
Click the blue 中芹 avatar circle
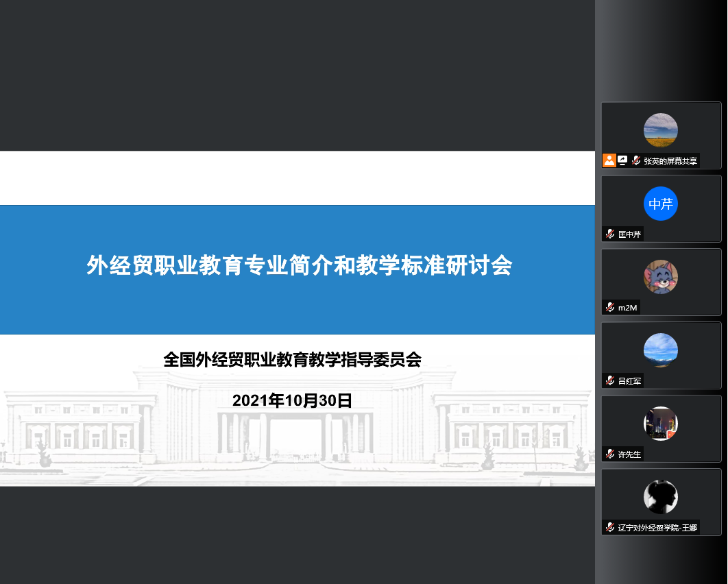tap(660, 204)
